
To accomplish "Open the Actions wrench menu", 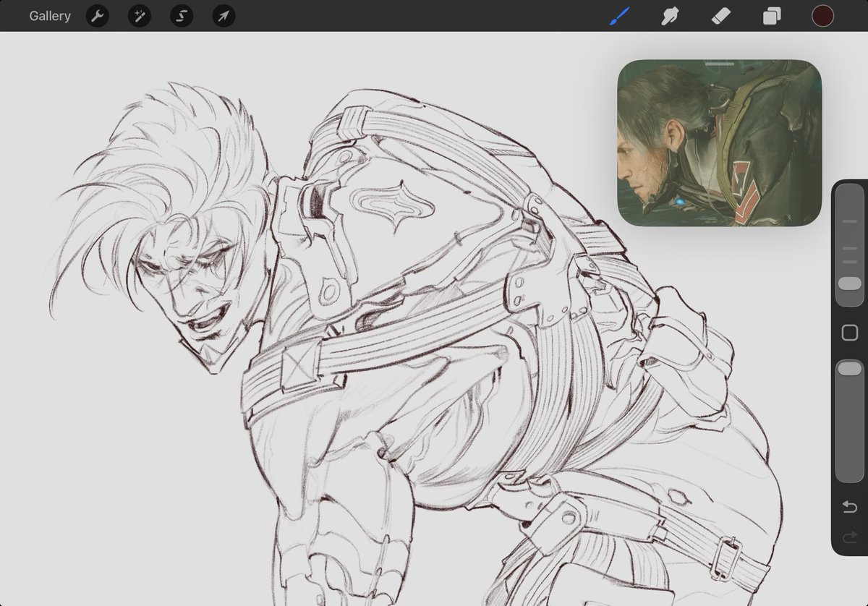I will [x=97, y=16].
